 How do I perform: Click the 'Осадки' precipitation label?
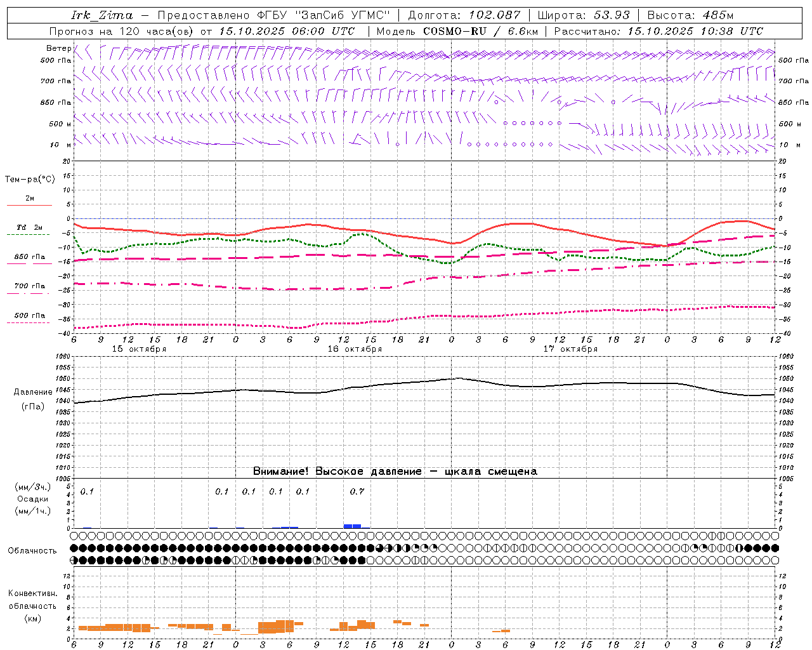click(33, 499)
